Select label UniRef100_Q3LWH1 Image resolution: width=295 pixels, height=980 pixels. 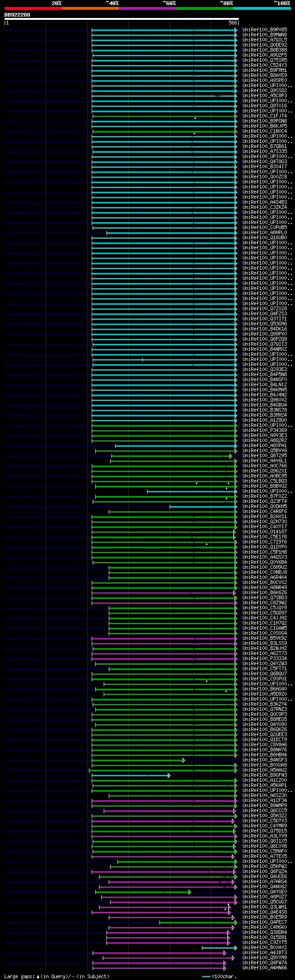(x=265, y=907)
